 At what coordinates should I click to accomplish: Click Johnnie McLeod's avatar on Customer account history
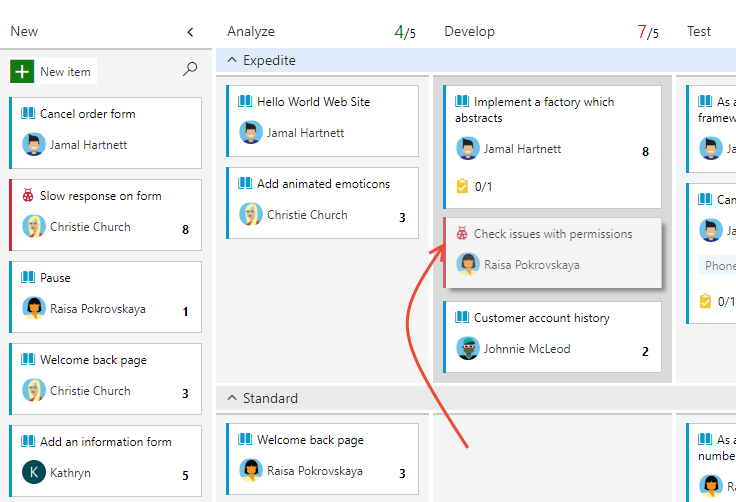468,348
